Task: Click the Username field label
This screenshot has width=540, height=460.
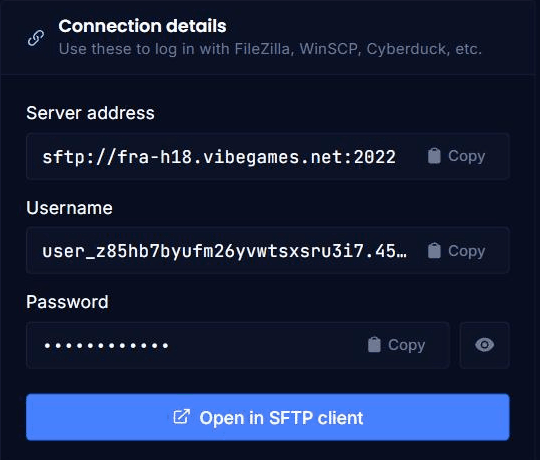Action: click(x=69, y=208)
